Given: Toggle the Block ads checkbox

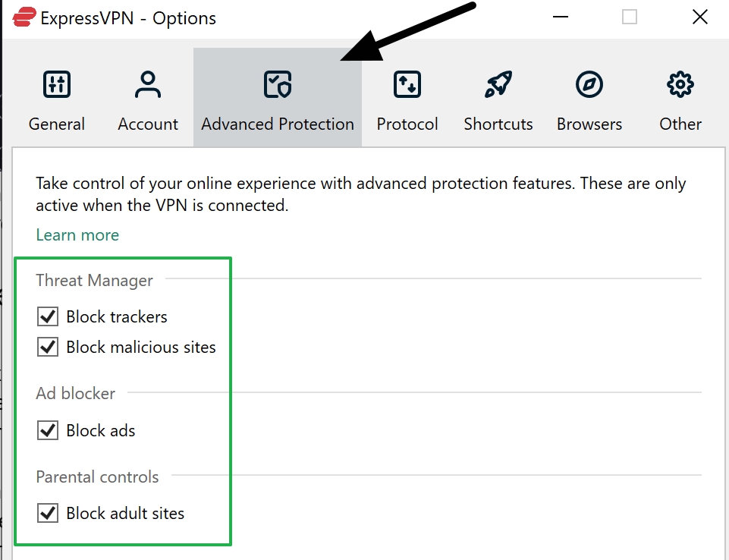Looking at the screenshot, I should tap(47, 430).
